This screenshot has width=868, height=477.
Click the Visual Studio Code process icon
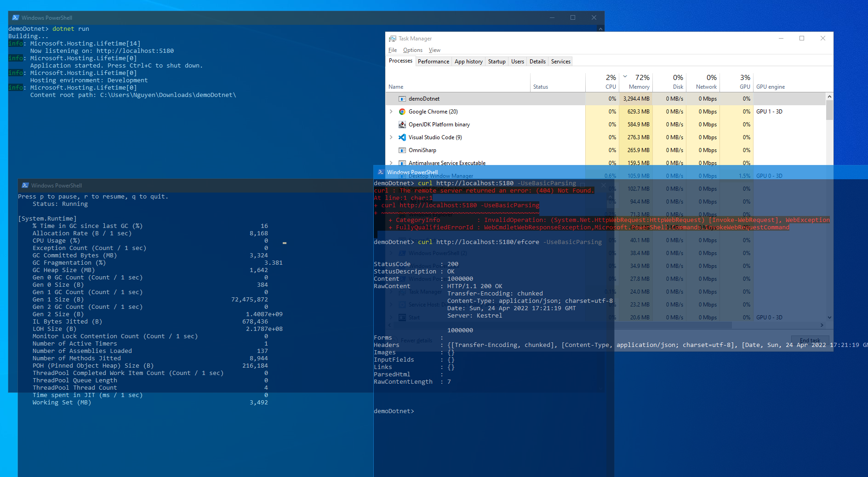click(402, 137)
